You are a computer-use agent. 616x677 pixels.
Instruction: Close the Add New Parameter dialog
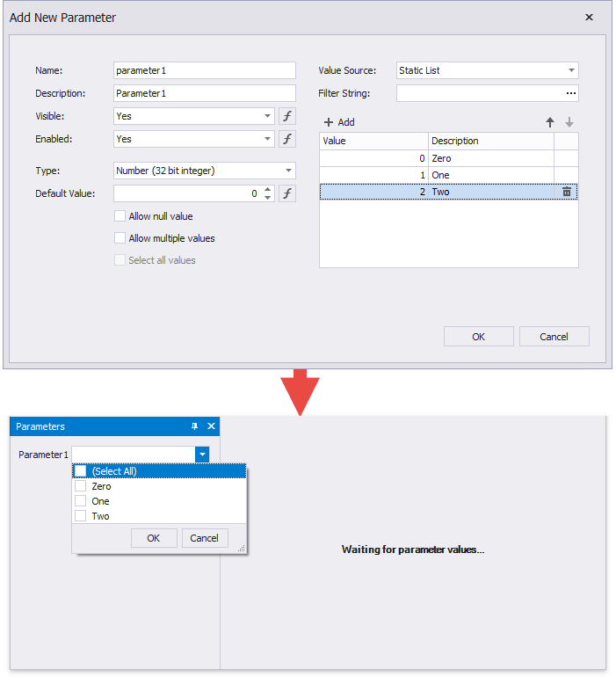(589, 18)
